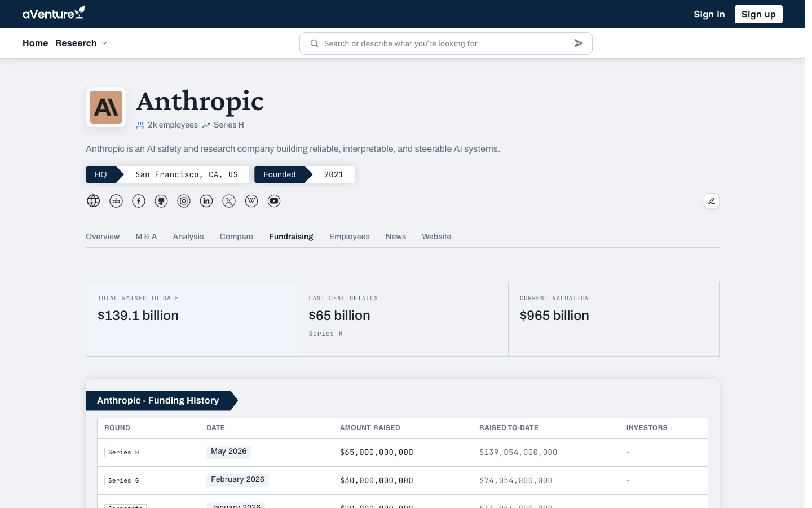Expand the Research dropdown chevron
The width and height of the screenshot is (812, 508).
coord(104,43)
